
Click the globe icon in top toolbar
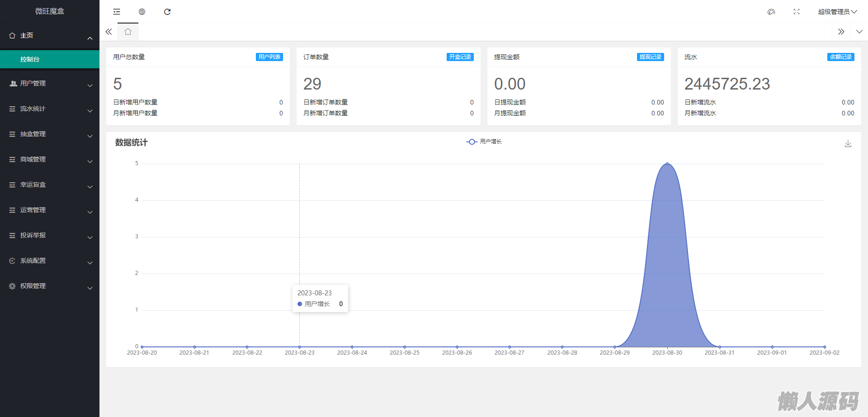tap(142, 12)
